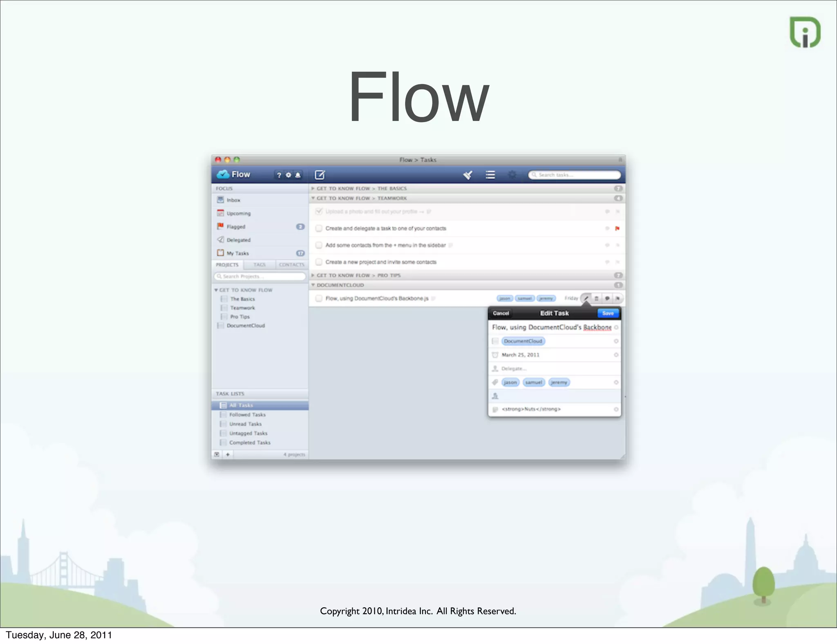The image size is (837, 644).
Task: Collapse the DOCUMENTCLOUD section header
Action: coord(313,285)
